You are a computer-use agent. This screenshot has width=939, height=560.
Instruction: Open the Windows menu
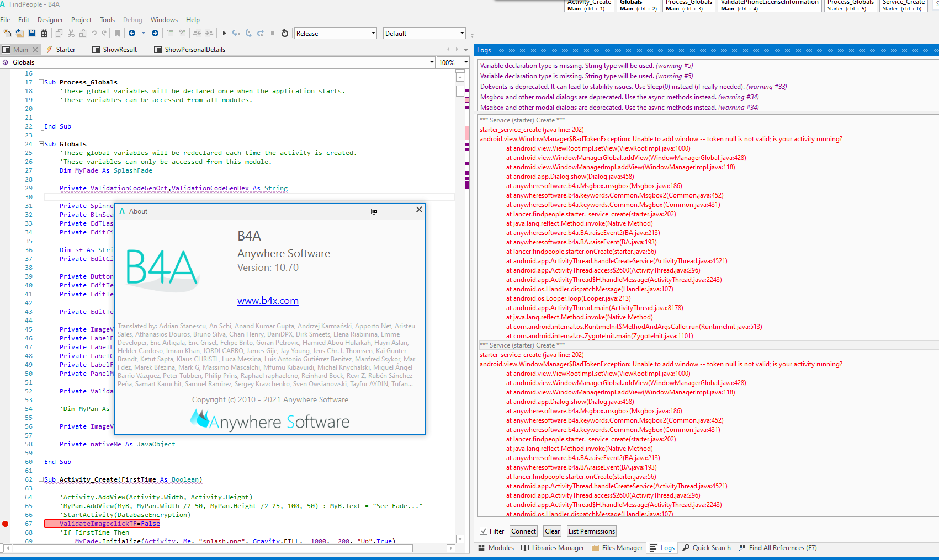pyautogui.click(x=164, y=19)
